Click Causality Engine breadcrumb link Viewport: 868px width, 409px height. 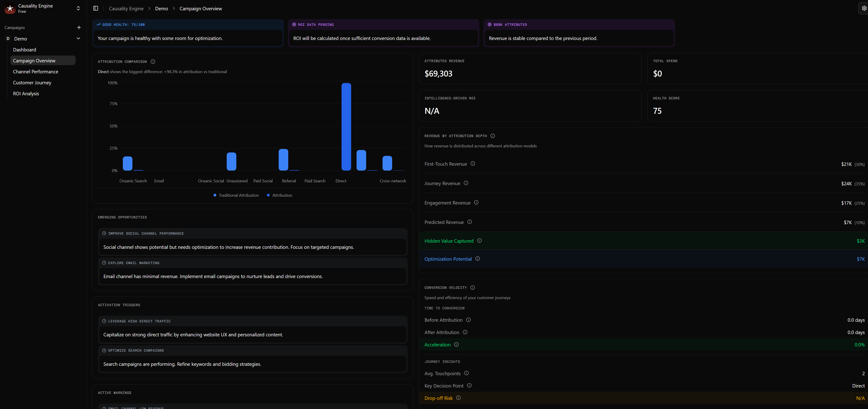[126, 9]
